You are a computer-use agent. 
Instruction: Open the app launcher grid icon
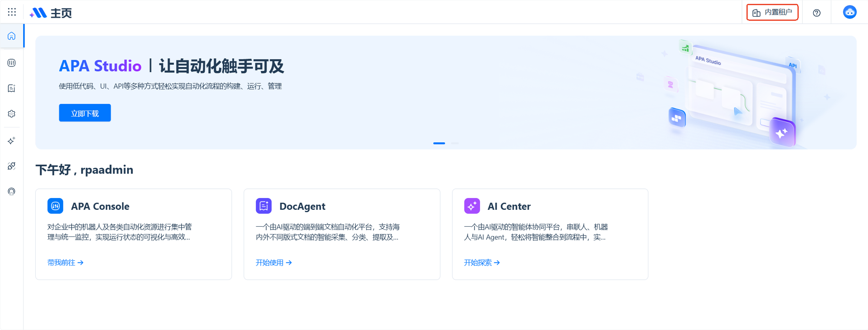[x=12, y=12]
